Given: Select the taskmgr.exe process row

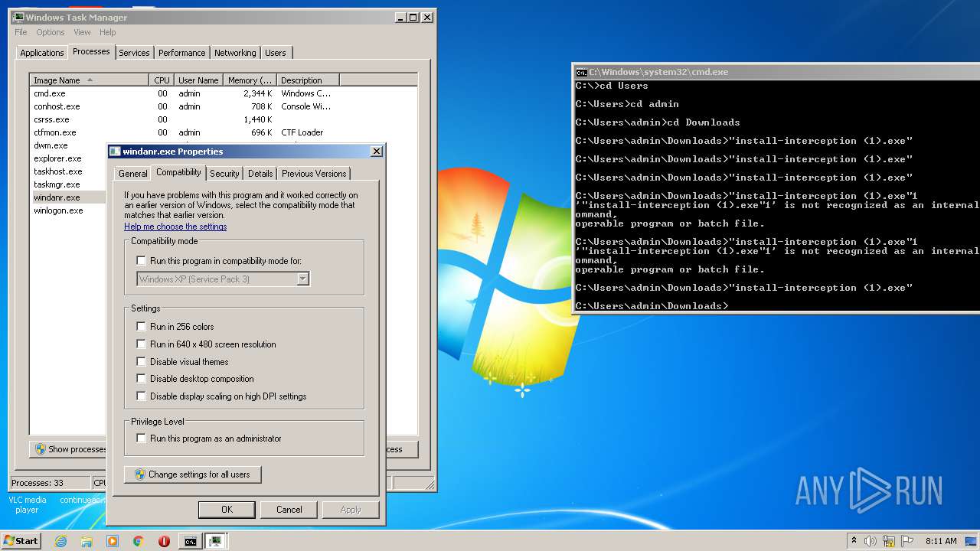Looking at the screenshot, I should point(68,184).
